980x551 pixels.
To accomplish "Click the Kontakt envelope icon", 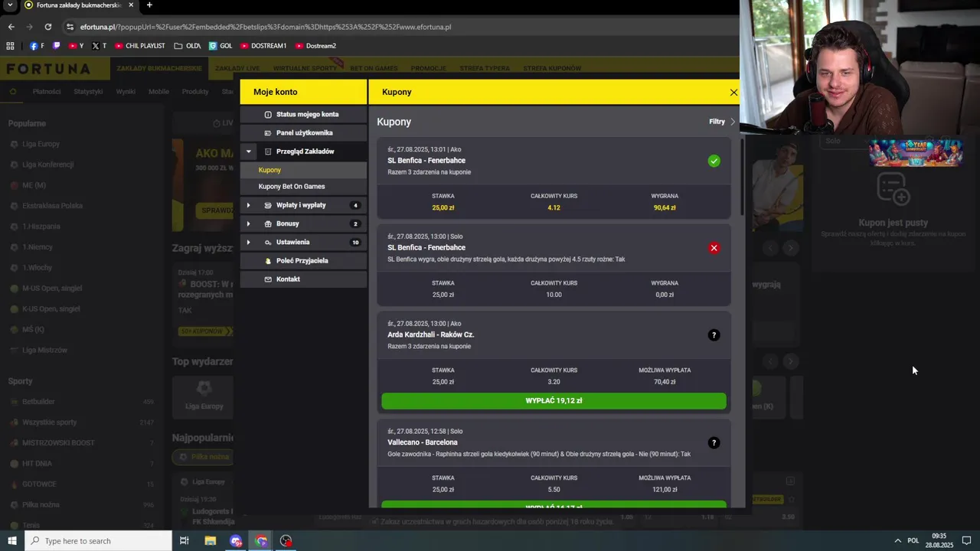I will coord(268,279).
